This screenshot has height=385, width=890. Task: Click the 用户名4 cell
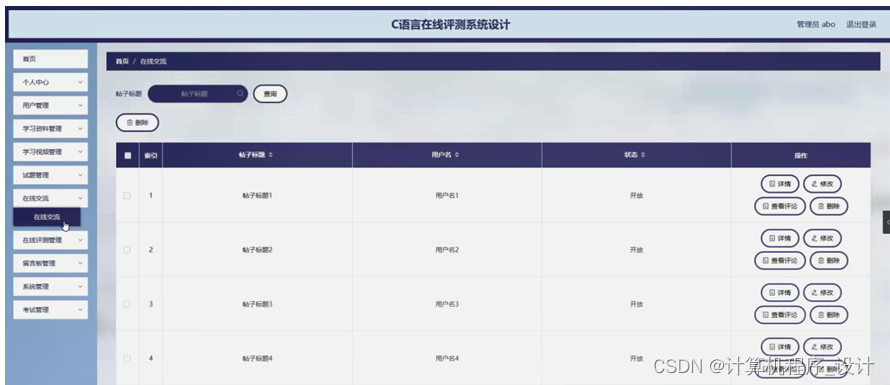click(x=447, y=359)
